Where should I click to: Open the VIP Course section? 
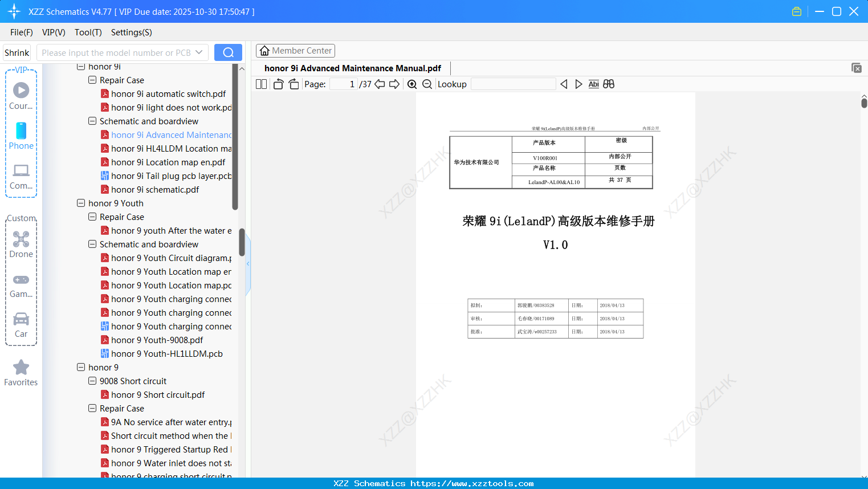21,96
